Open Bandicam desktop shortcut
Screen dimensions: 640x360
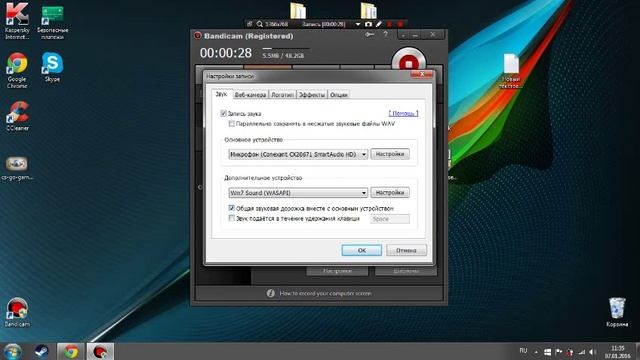click(17, 312)
